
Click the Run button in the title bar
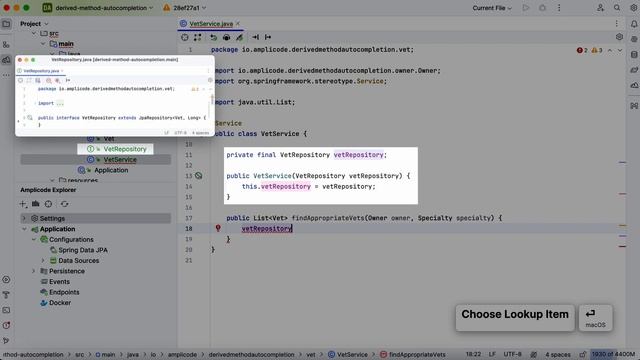pyautogui.click(x=526, y=8)
